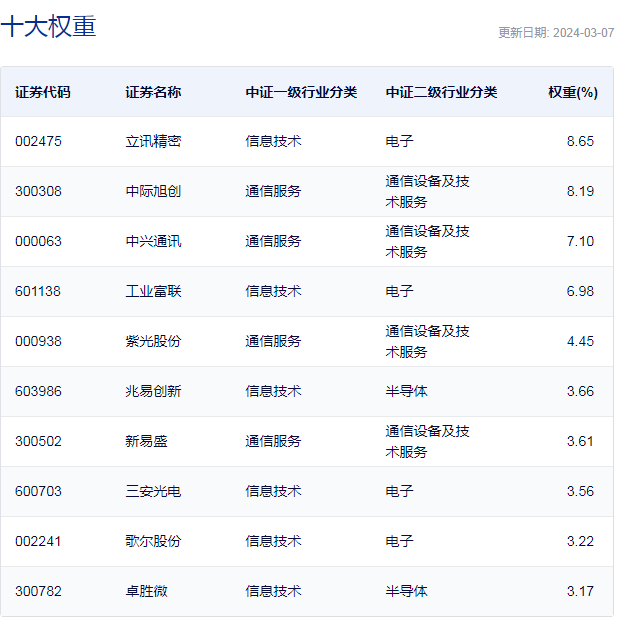The image size is (618, 625).
Task: Click 通信设备及技术服务 in the 新易盛 row
Action: 427,441
